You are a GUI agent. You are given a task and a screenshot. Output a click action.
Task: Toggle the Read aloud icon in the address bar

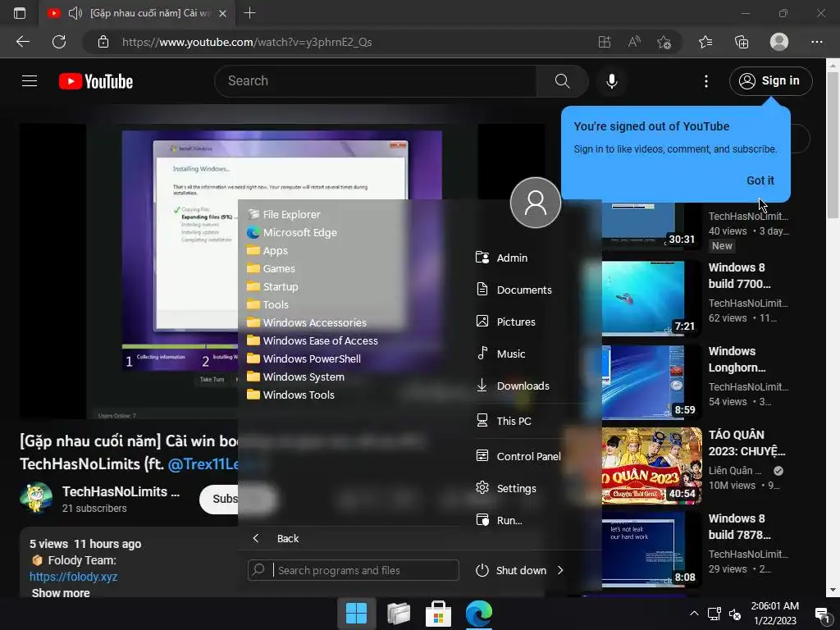(x=634, y=42)
